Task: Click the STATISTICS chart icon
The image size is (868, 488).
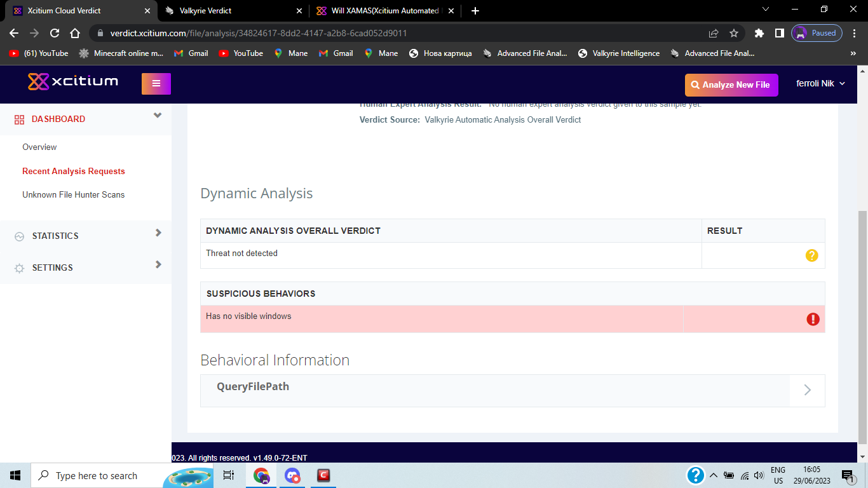Action: [19, 236]
